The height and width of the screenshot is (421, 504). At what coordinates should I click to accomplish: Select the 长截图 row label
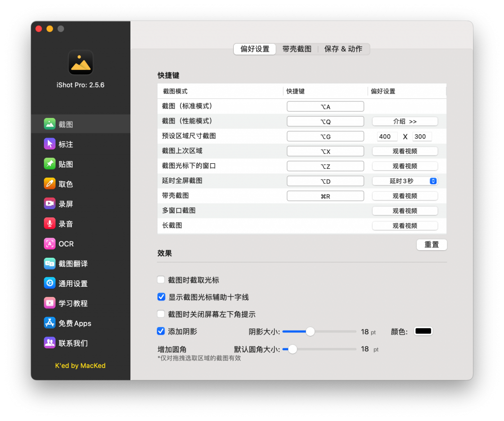172,225
